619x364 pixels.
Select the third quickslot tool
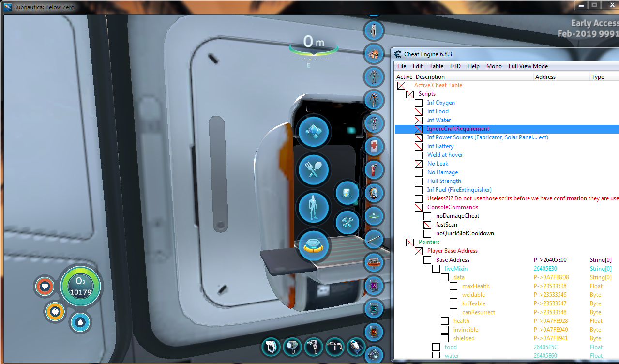(314, 347)
